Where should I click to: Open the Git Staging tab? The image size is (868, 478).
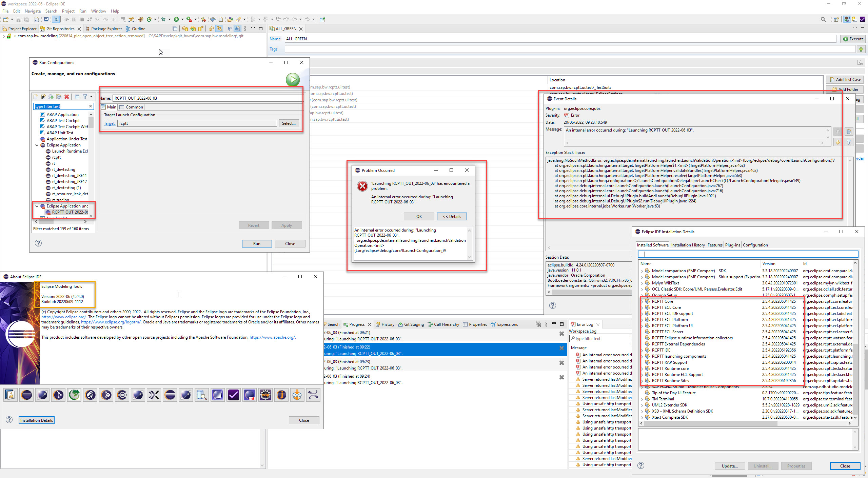click(411, 324)
